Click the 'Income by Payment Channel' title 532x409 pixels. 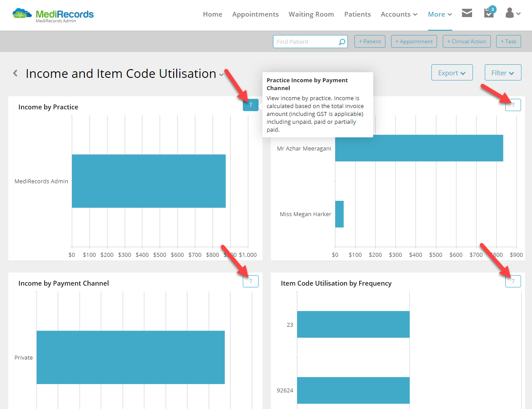tap(63, 283)
